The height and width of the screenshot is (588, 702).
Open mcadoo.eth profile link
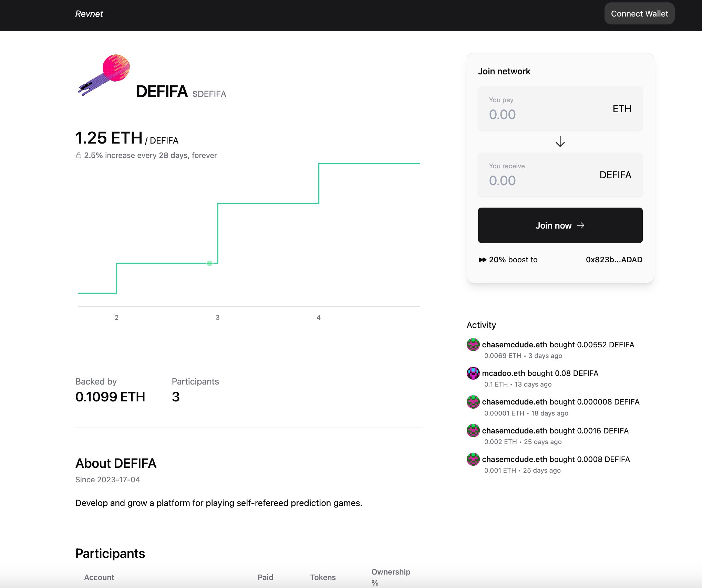[x=503, y=373]
